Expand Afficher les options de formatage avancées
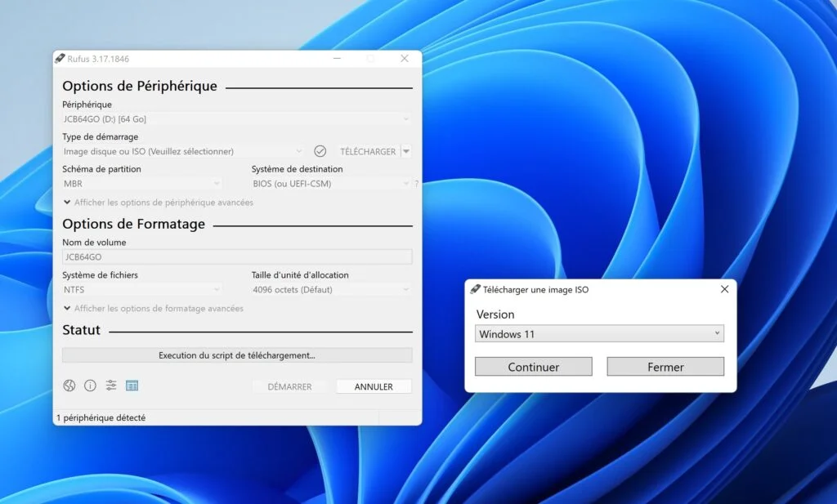 click(153, 308)
